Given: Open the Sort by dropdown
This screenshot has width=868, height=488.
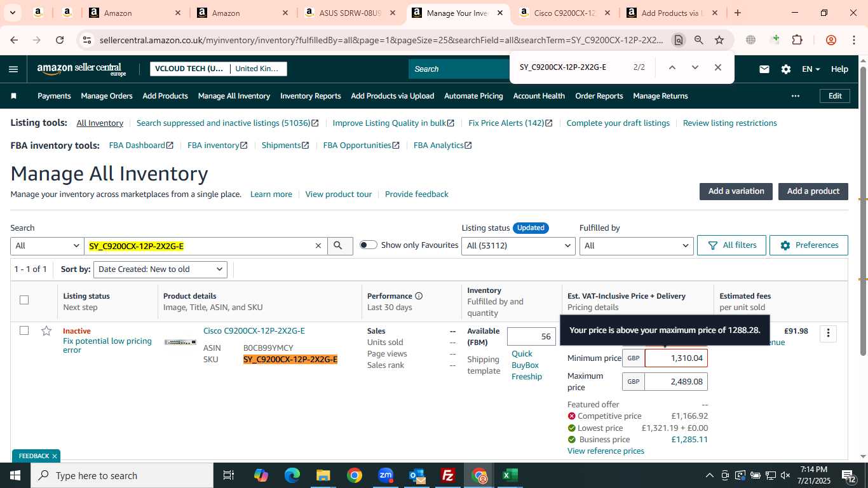Looking at the screenshot, I should tap(160, 269).
